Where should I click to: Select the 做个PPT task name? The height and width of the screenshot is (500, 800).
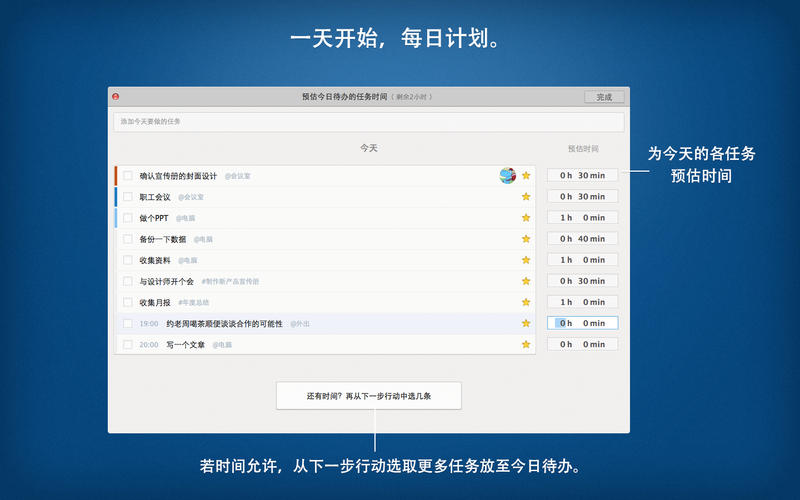[x=154, y=218]
